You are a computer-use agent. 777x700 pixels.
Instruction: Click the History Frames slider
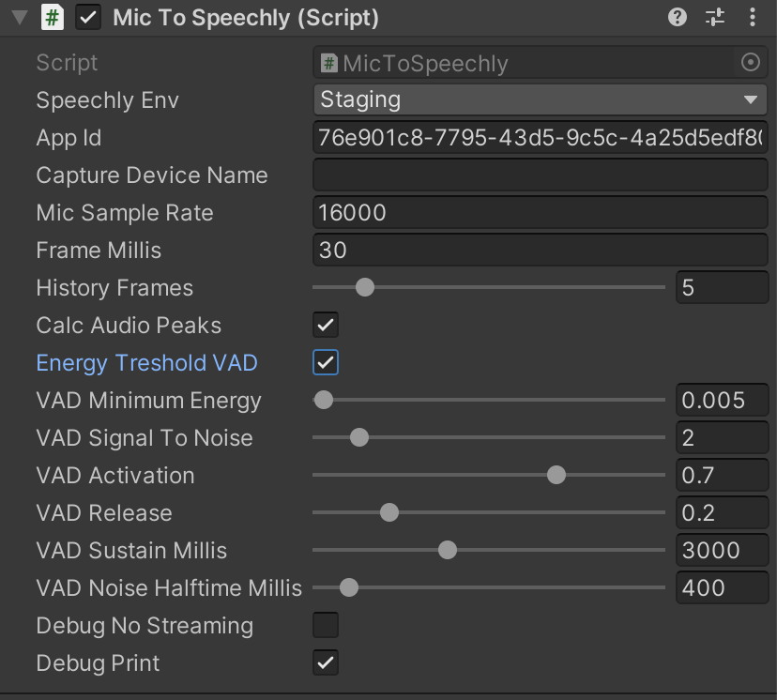click(489, 287)
